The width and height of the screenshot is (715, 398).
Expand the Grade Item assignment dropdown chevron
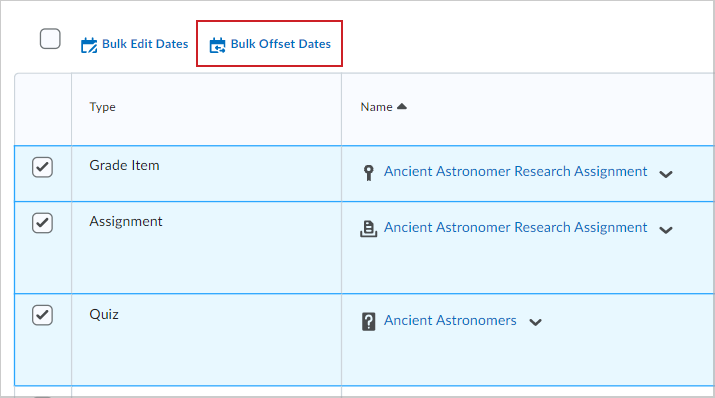click(666, 174)
